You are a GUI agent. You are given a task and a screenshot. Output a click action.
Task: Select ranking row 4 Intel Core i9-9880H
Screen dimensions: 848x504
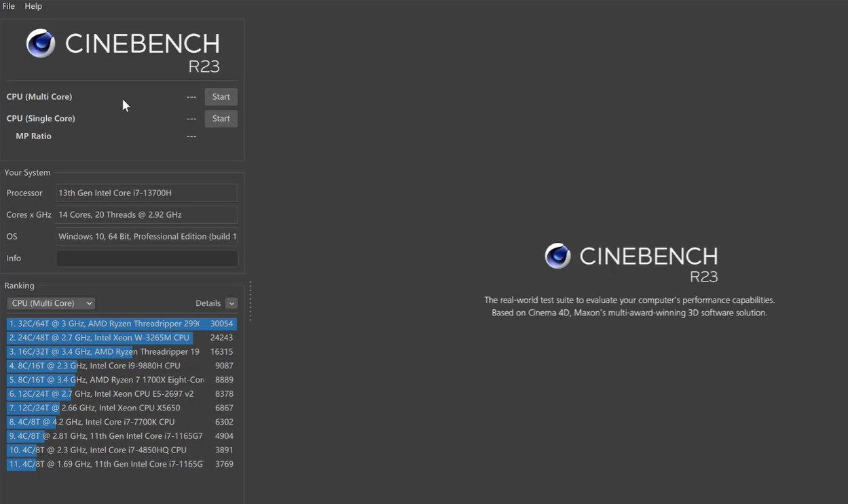click(122, 366)
